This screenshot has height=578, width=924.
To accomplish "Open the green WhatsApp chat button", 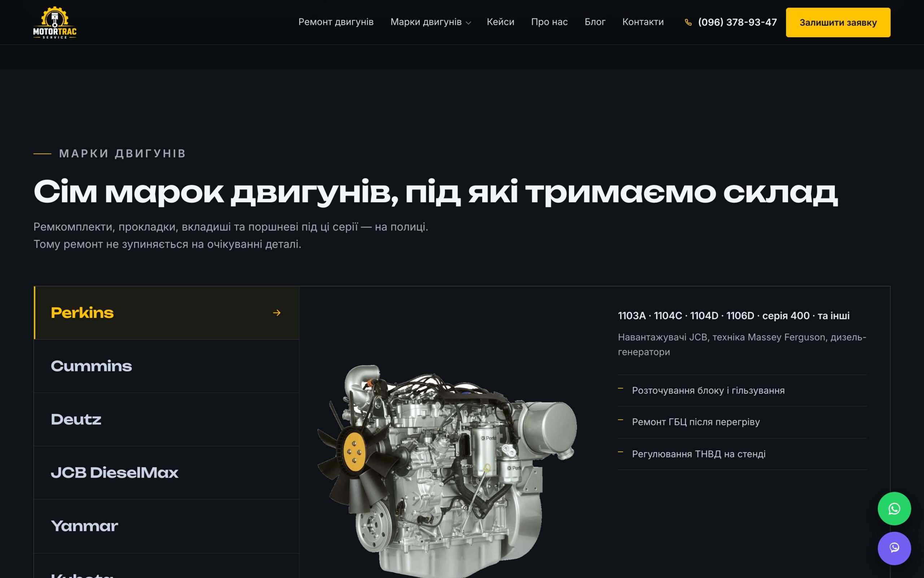I will click(x=894, y=508).
